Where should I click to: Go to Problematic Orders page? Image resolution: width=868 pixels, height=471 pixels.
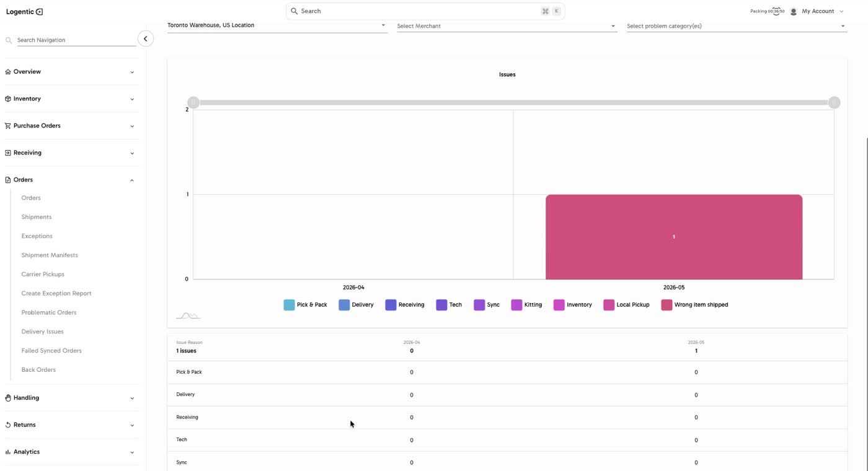[49, 312]
